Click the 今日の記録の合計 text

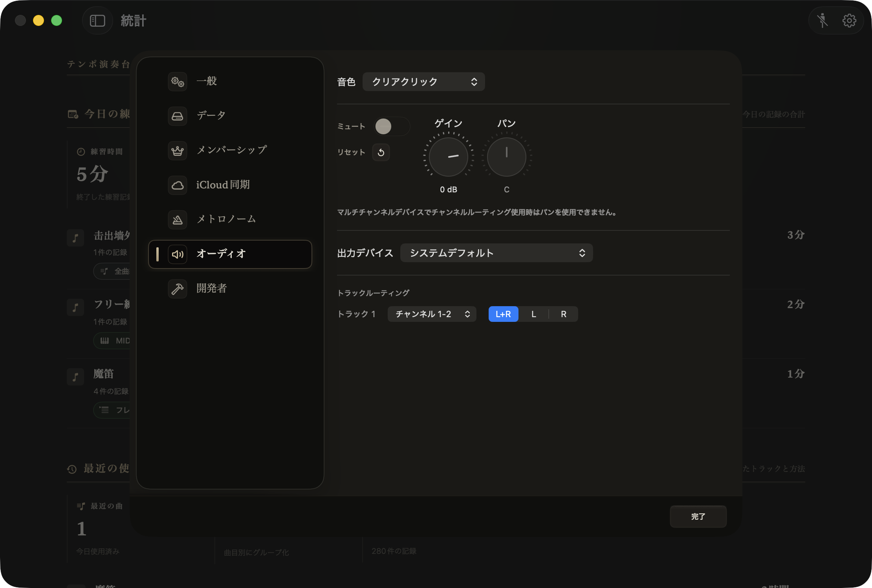pyautogui.click(x=774, y=114)
